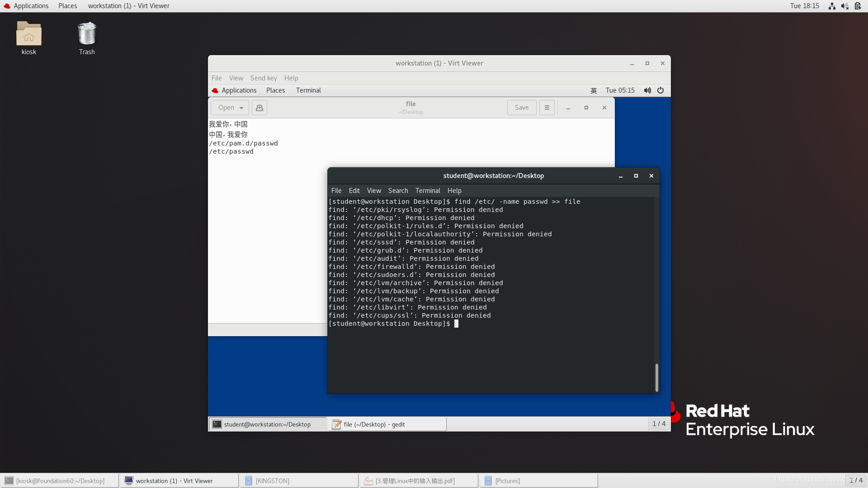
Task: Click the host volume icon in top bar
Action: point(844,6)
